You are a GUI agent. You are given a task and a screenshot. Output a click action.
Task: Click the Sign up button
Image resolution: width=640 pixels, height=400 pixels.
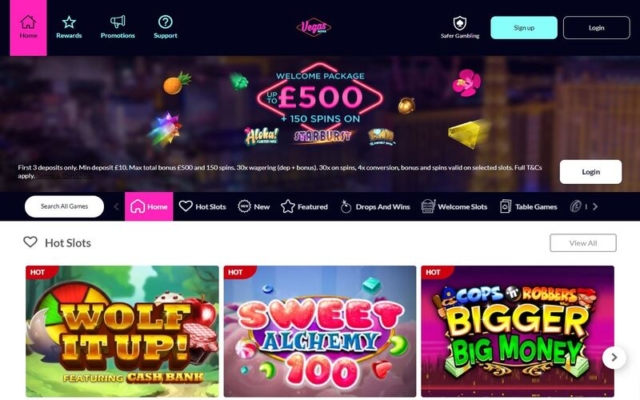pyautogui.click(x=524, y=28)
